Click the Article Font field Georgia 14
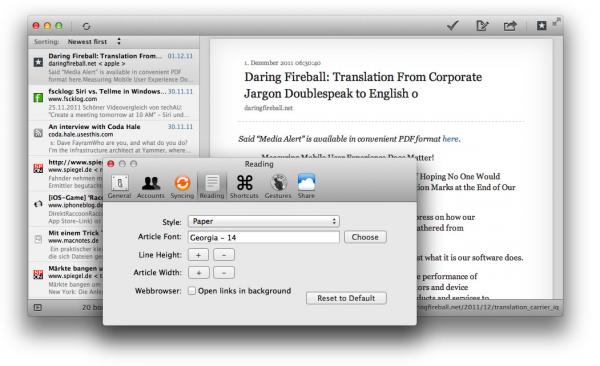 (264, 237)
